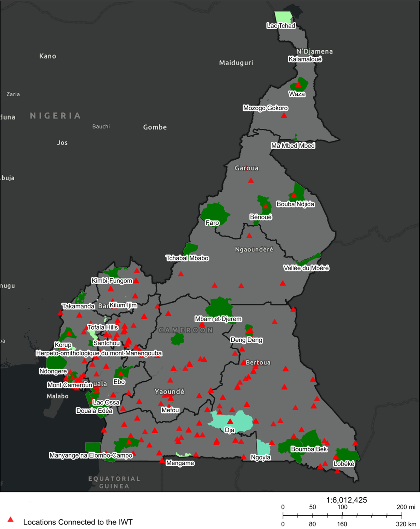Click the Locations Connected to the IWT legend text
The height and width of the screenshot is (529, 420).
(78, 522)
